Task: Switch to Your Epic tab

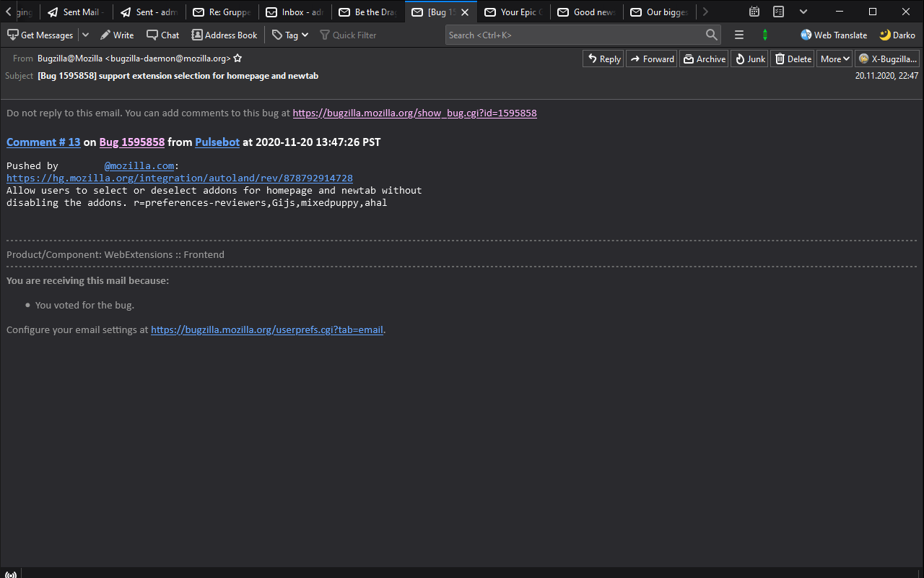Action: (x=515, y=12)
